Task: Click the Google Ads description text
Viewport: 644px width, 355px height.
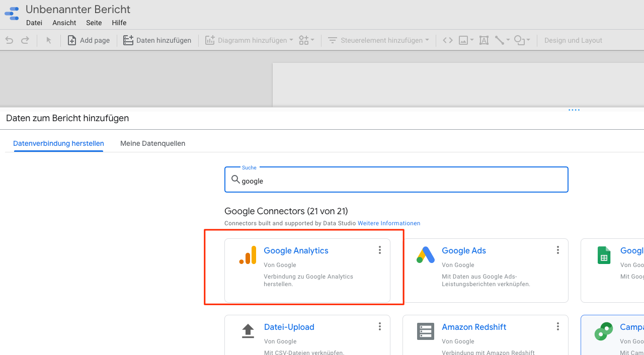Action: (x=486, y=280)
